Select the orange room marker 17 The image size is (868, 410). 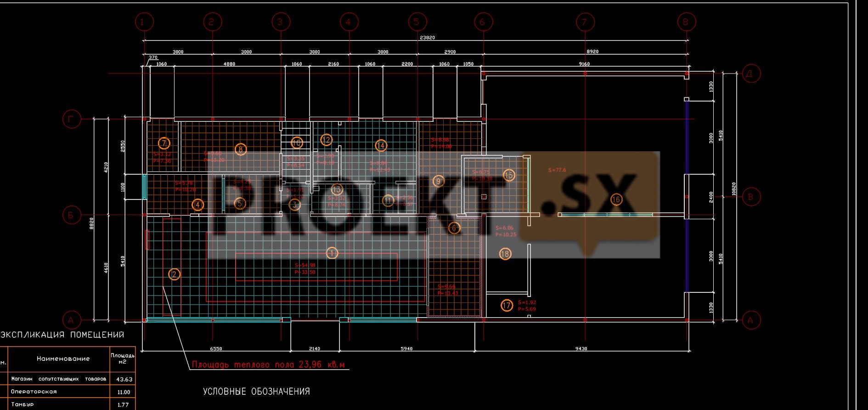click(x=507, y=306)
